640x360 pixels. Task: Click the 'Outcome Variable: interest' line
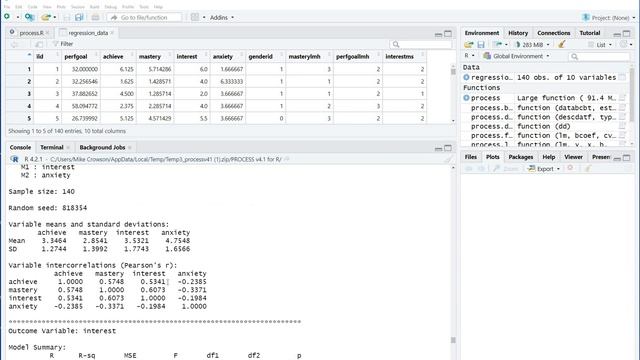pyautogui.click(x=62, y=331)
